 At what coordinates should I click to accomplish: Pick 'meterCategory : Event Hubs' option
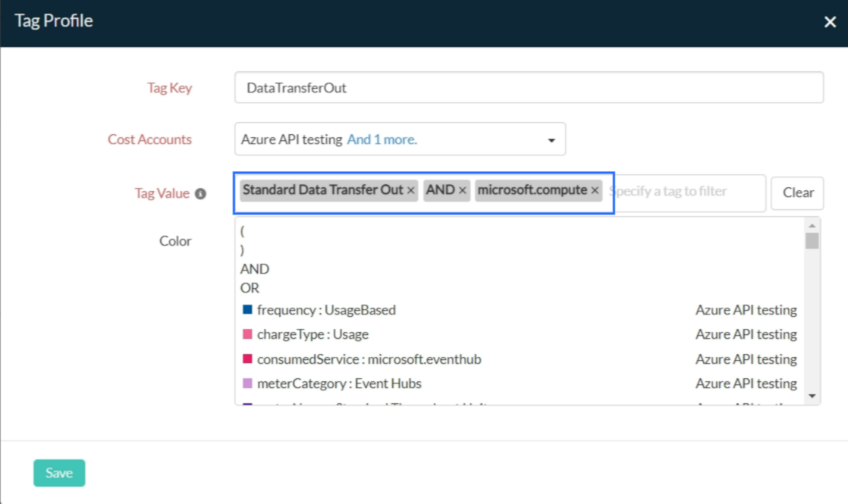pyautogui.click(x=339, y=383)
